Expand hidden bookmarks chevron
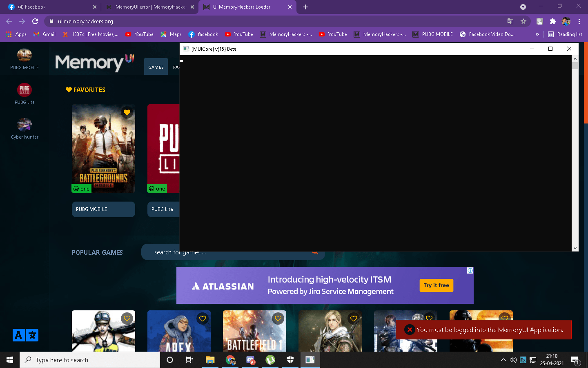 coord(537,34)
